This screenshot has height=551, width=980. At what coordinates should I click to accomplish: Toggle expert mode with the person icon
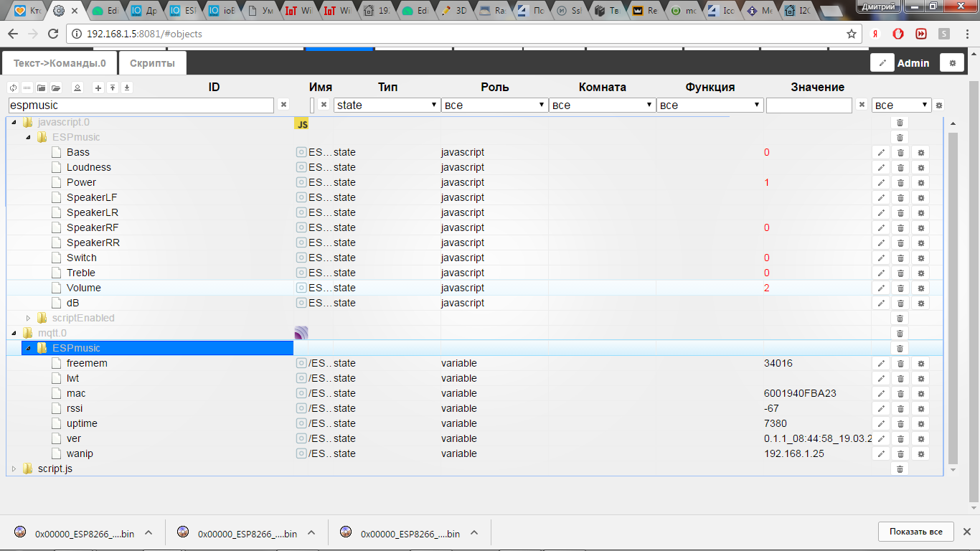click(77, 88)
